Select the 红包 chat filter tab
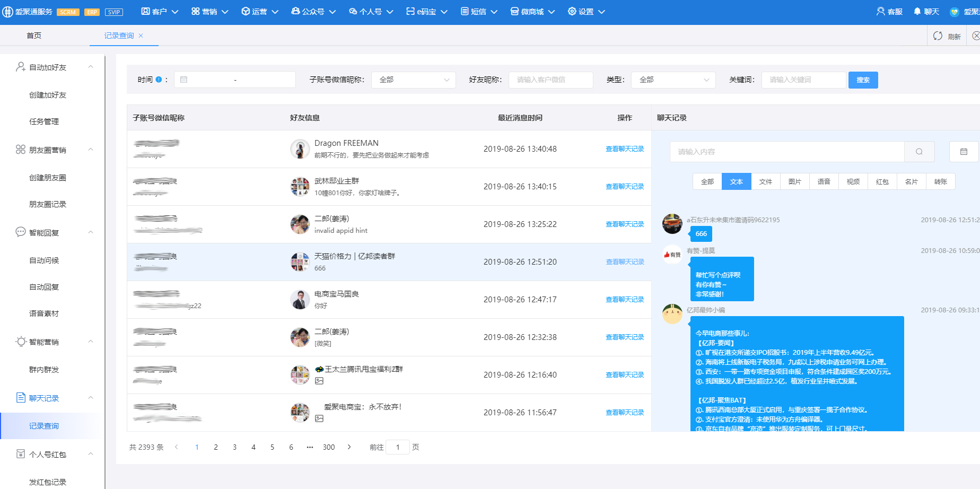The width and height of the screenshot is (980, 489). coord(882,181)
